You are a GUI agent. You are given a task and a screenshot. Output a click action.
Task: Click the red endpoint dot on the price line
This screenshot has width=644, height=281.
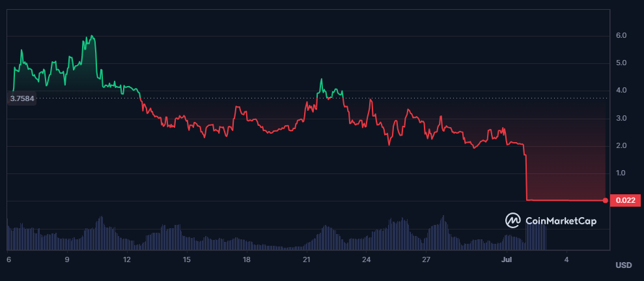(606, 200)
